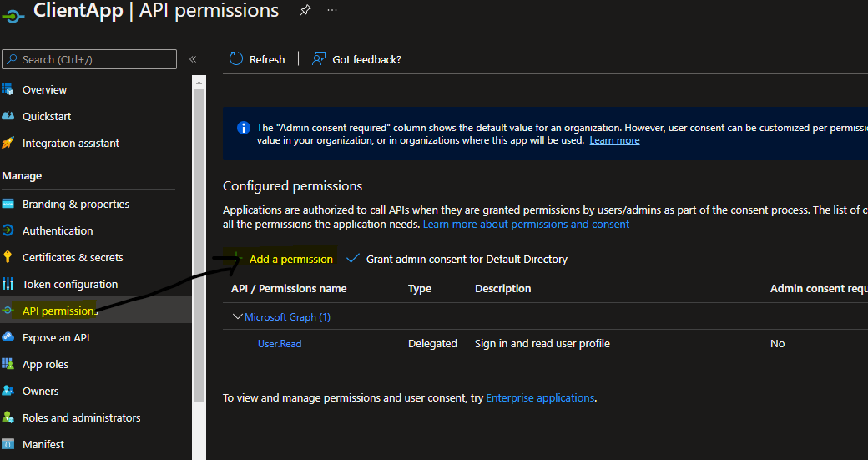Click the Got feedback icon
This screenshot has width=868, height=460.
click(319, 59)
